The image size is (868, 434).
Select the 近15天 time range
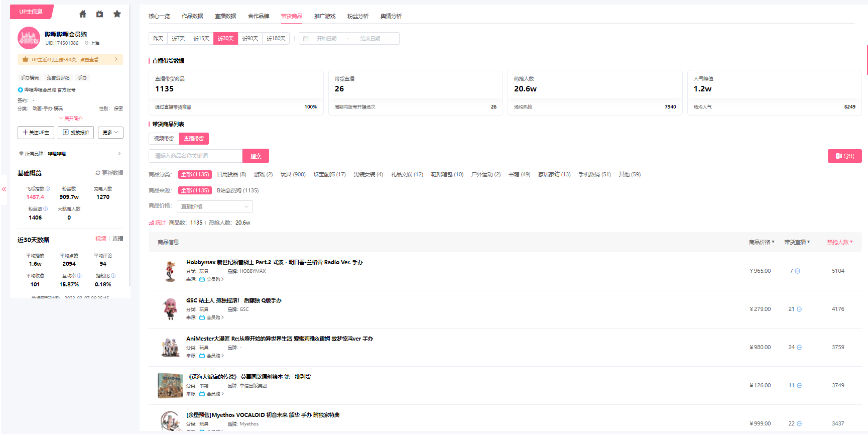pyautogui.click(x=201, y=39)
